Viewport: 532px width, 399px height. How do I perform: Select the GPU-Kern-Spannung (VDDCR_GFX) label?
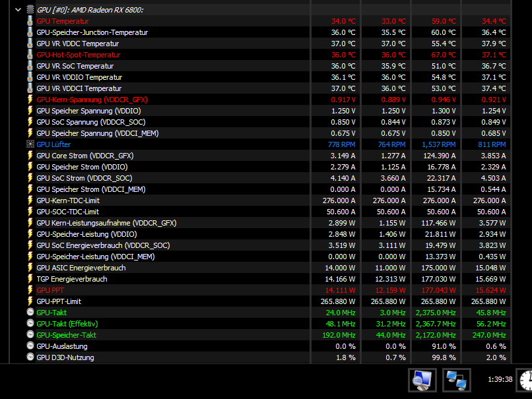92,100
